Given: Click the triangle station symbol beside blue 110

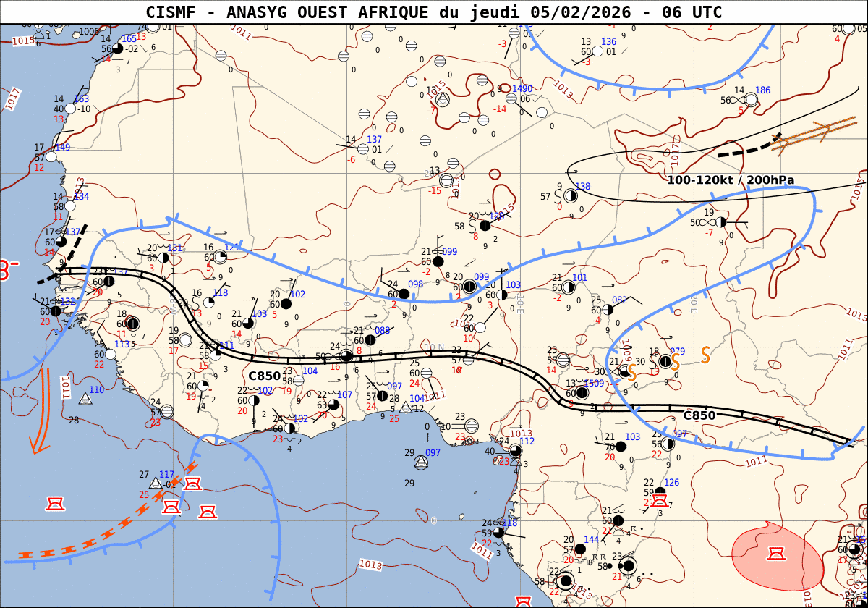Looking at the screenshot, I should (85, 399).
